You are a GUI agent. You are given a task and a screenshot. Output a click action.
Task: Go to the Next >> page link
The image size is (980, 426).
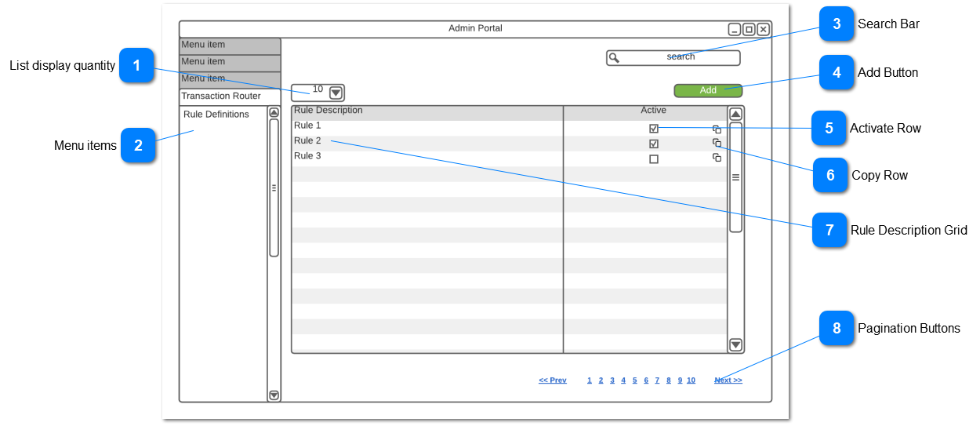point(728,380)
